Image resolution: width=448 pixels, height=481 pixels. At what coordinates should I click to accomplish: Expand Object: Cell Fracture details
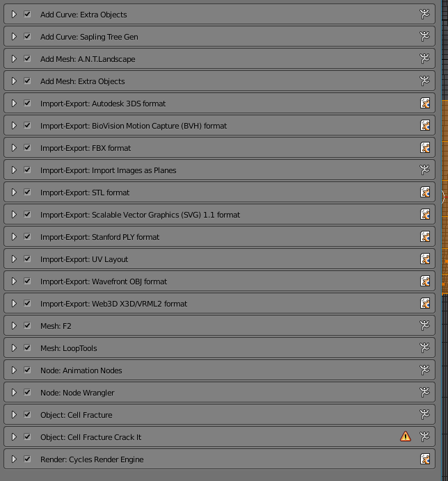pos(14,414)
